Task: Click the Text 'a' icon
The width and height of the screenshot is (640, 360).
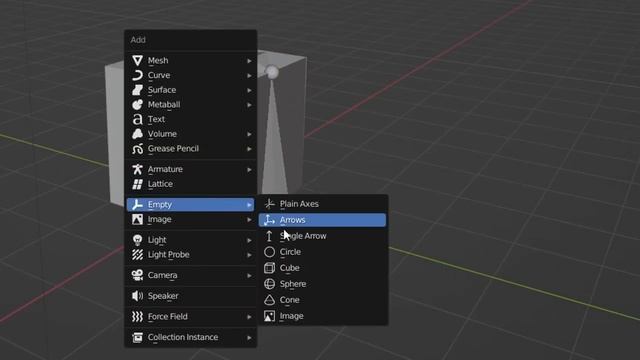Action: [x=138, y=119]
